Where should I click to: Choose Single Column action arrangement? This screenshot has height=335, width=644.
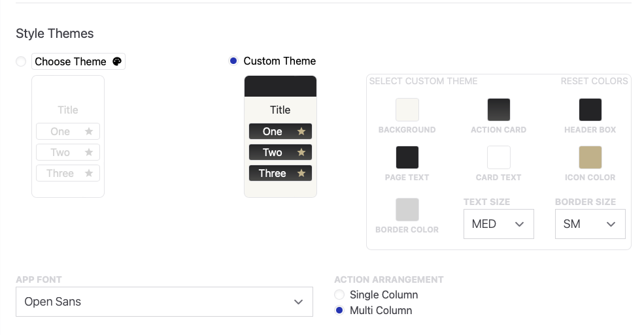tap(339, 295)
